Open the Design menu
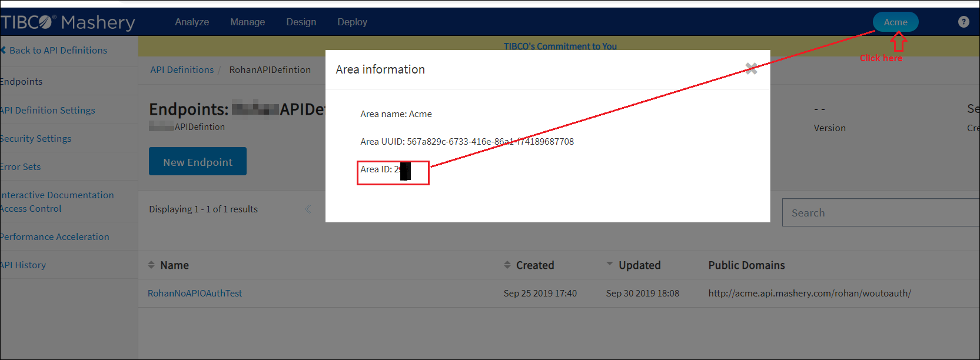Image resolution: width=980 pixels, height=360 pixels. pyautogui.click(x=301, y=22)
